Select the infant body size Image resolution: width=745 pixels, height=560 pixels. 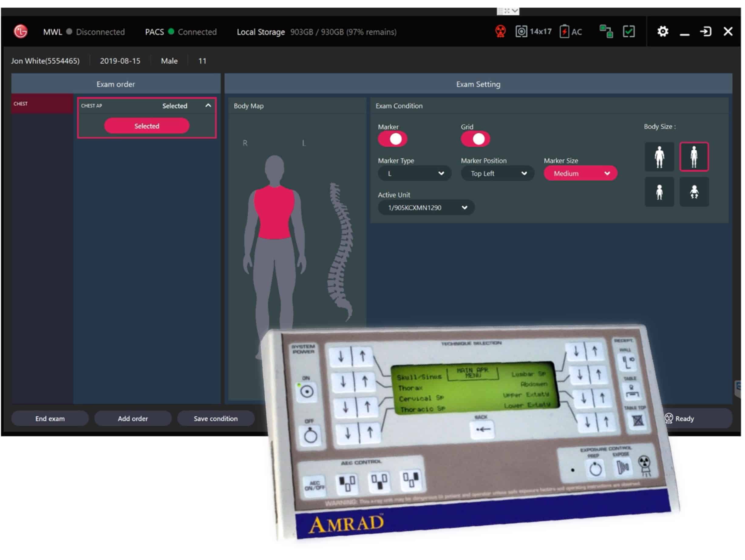click(x=694, y=192)
